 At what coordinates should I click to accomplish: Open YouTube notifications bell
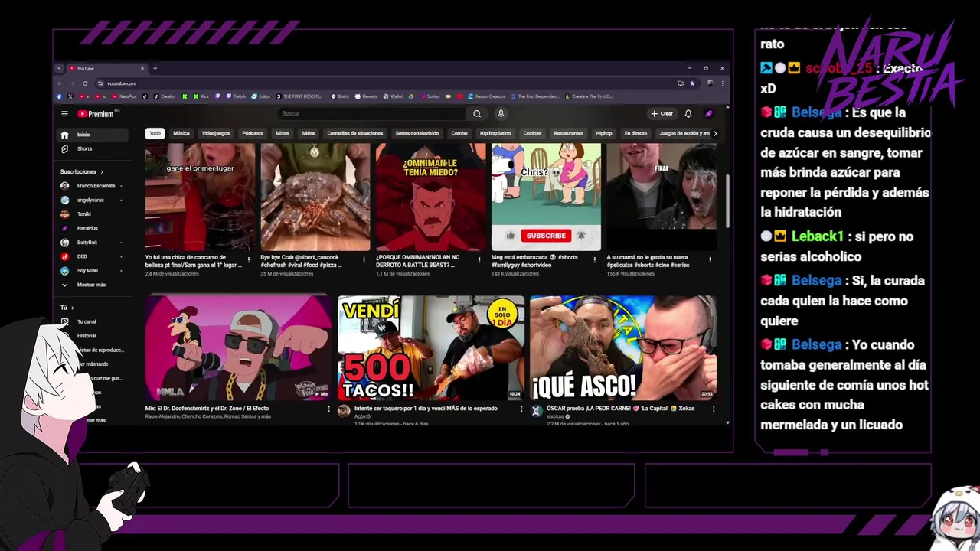tap(688, 113)
